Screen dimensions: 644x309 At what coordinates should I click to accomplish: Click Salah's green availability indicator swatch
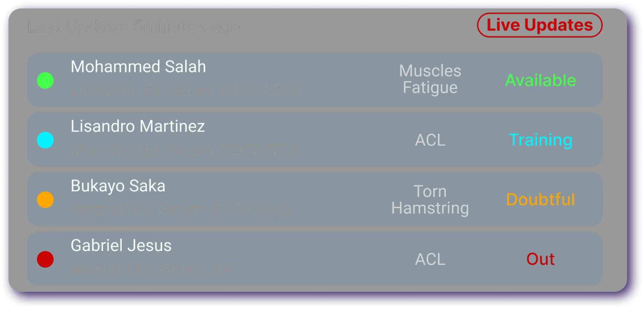pyautogui.click(x=45, y=80)
